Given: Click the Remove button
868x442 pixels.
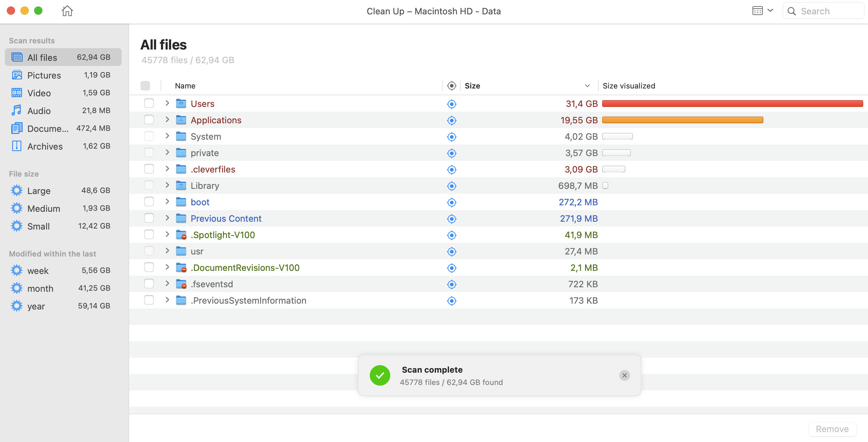Looking at the screenshot, I should point(832,429).
